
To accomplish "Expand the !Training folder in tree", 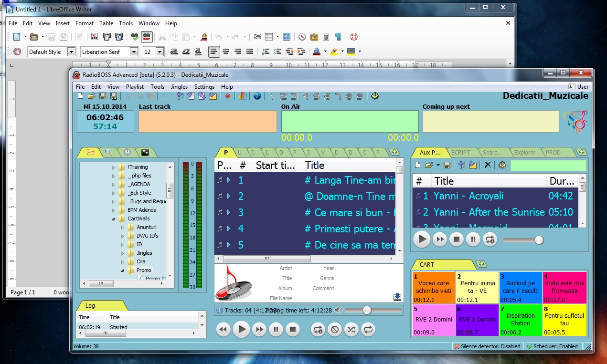I will pos(114,167).
